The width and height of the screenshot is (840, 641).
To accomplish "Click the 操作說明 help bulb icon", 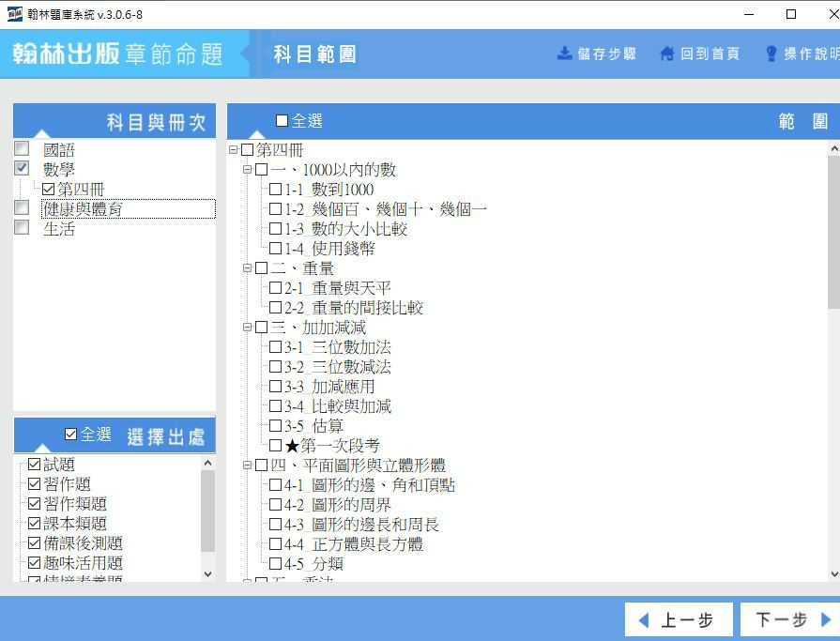I will tap(771, 53).
